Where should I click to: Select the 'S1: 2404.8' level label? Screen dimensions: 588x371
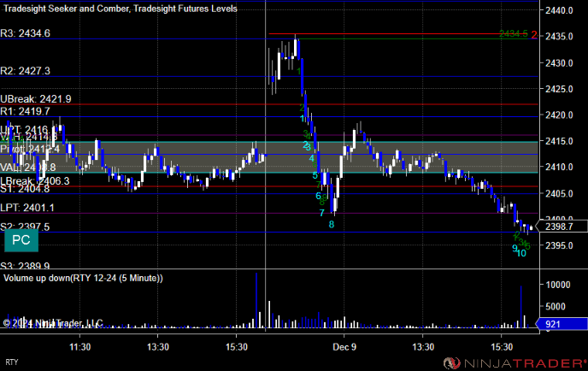(x=25, y=189)
